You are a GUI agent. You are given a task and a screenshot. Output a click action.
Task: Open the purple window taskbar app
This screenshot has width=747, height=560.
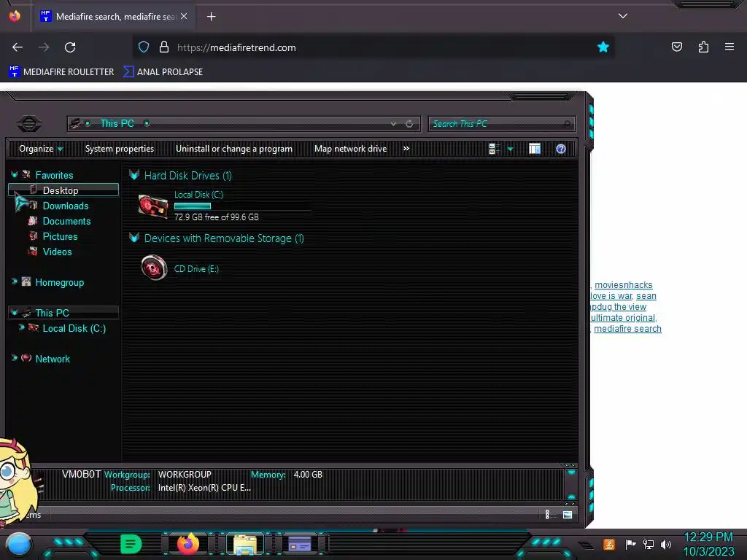pyautogui.click(x=300, y=544)
